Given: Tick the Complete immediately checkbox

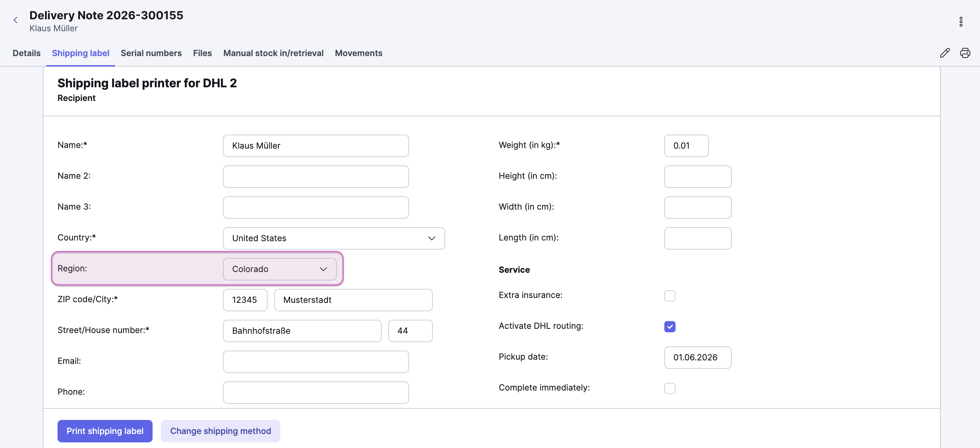Looking at the screenshot, I should click(x=670, y=388).
